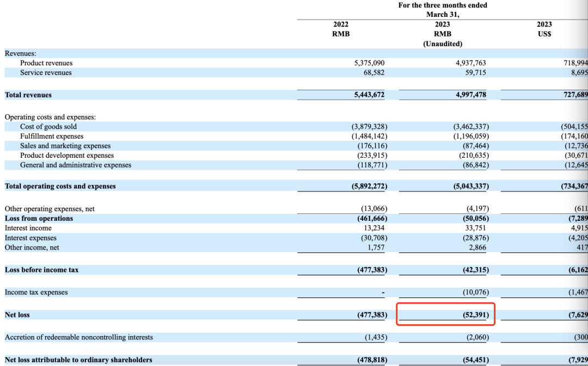588x366 pixels.
Task: Select the Total revenues row label
Action: click(x=28, y=95)
